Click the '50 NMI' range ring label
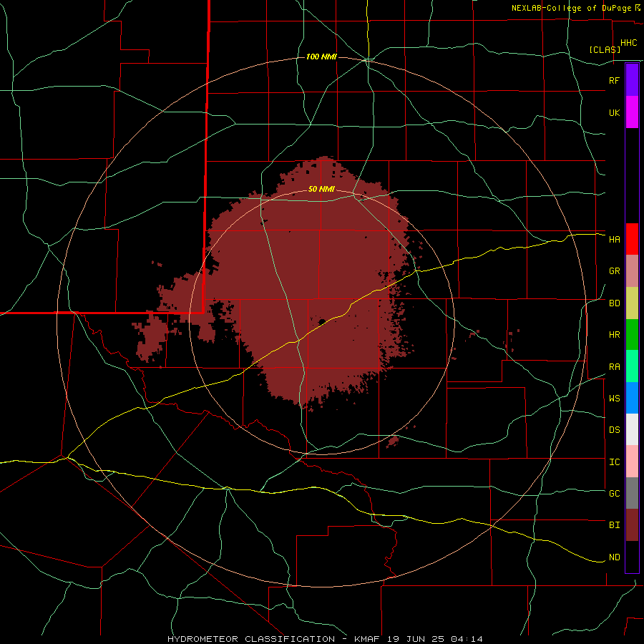Image resolution: width=644 pixels, height=644 pixels. point(321,189)
